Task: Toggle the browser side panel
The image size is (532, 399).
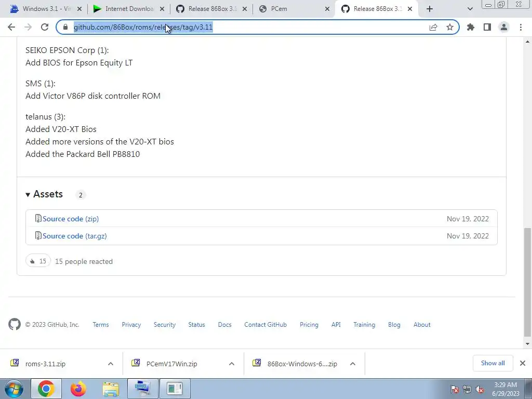Action: [487, 27]
